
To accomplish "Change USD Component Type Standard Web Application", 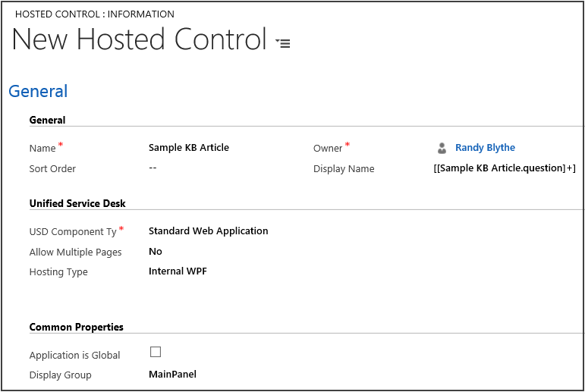I will coord(208,230).
